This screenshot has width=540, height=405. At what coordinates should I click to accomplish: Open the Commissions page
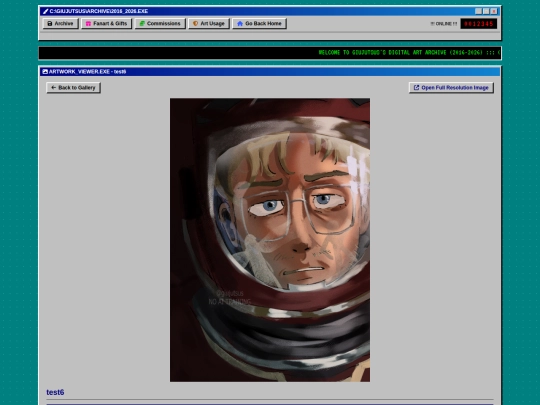pos(160,23)
